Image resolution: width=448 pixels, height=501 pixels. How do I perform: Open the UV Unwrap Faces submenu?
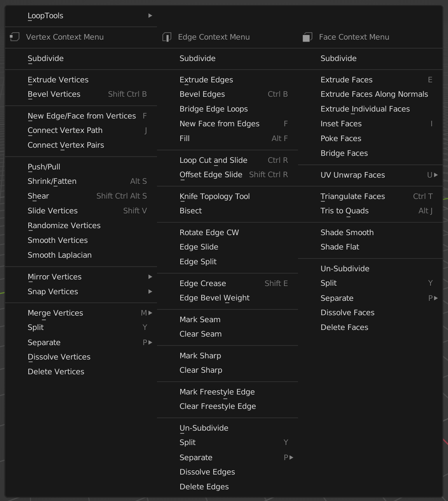(x=352, y=175)
